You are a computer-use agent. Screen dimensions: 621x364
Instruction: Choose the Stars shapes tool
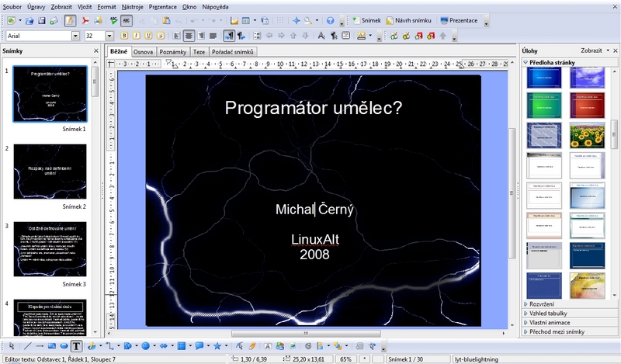tap(217, 346)
